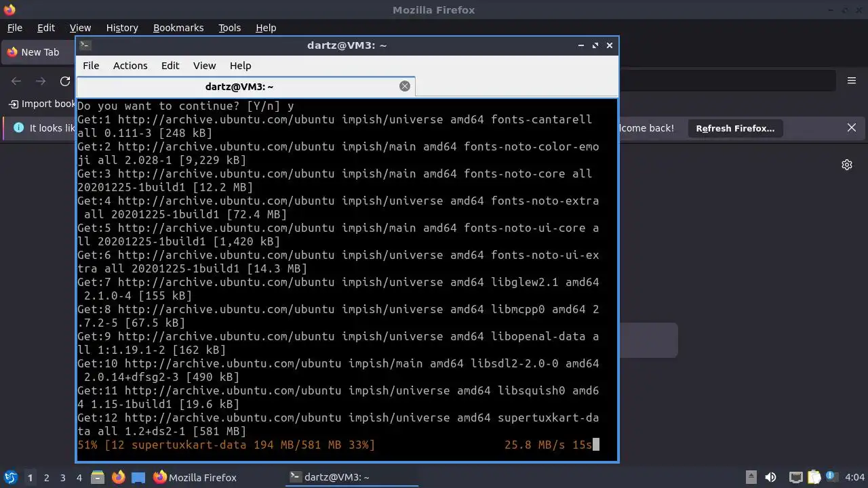Open Firefox Edit menu
The image size is (868, 488).
pos(46,28)
